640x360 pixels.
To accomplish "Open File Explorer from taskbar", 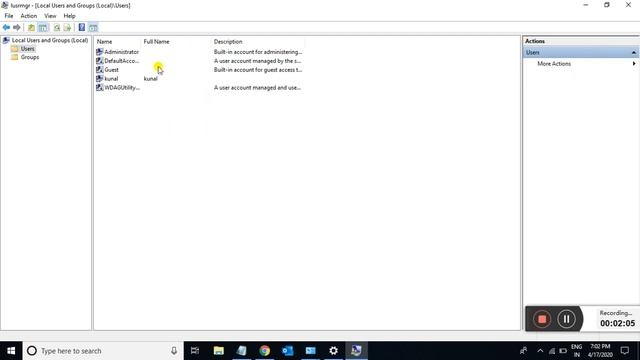I will click(219, 351).
